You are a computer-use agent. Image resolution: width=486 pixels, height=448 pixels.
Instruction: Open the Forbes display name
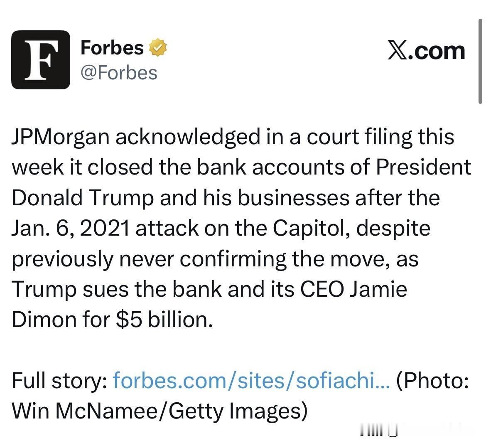[112, 47]
